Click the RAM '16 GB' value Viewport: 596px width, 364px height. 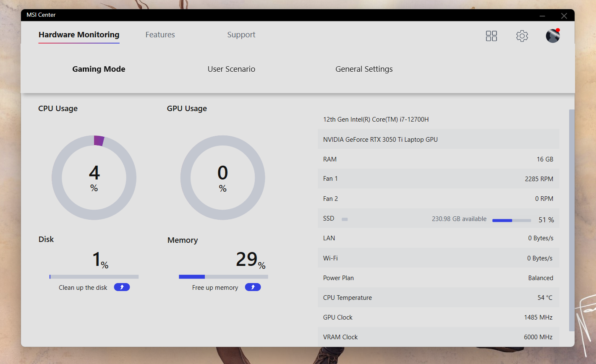pos(545,159)
